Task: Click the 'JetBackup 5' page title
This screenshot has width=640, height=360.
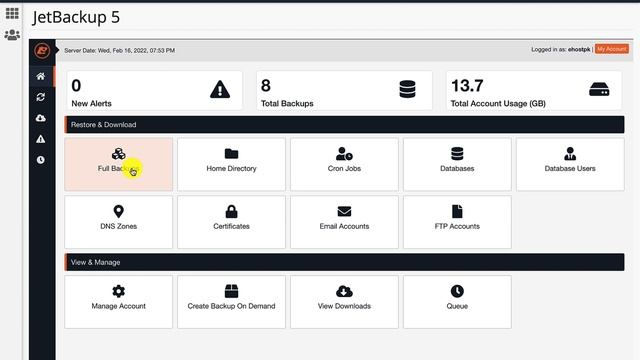Action: [76, 17]
